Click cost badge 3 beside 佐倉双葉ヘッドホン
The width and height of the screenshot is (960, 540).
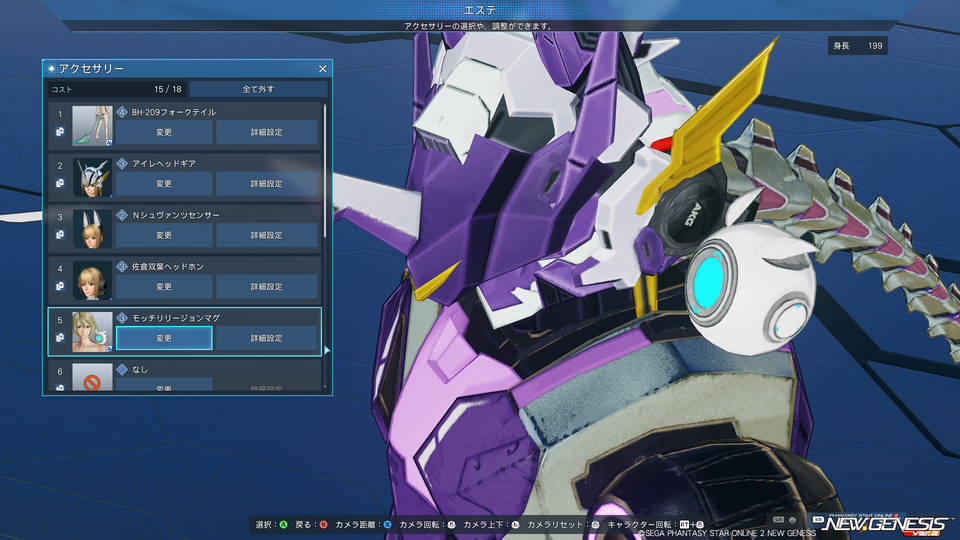pyautogui.click(x=122, y=266)
